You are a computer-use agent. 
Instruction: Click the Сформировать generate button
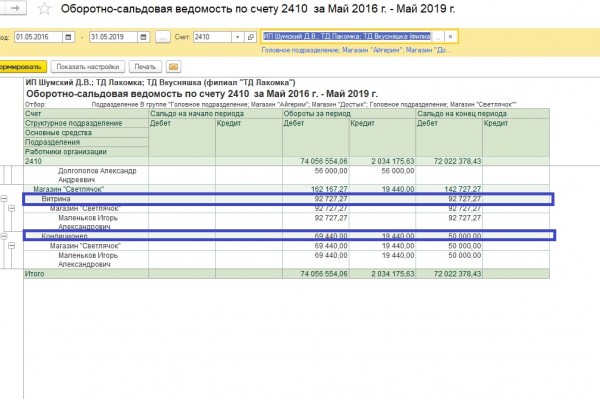pos(23,67)
